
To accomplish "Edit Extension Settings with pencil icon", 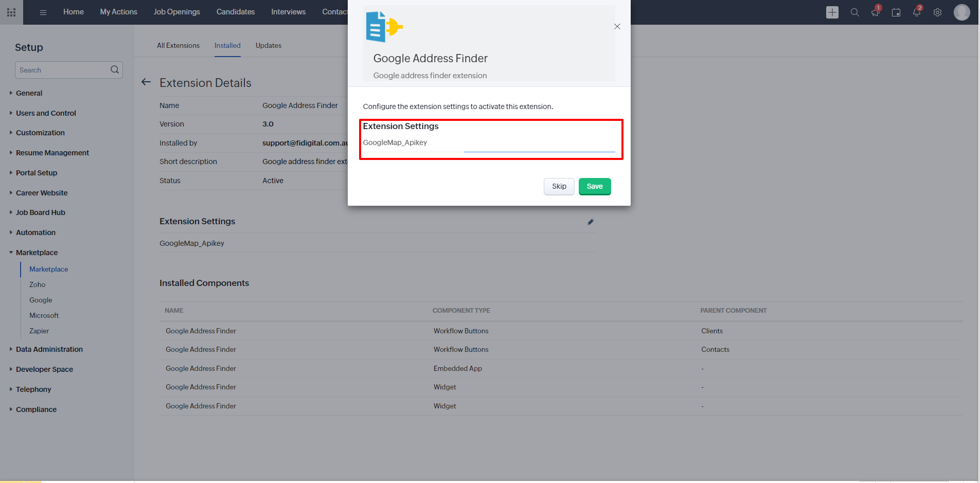I will [x=591, y=222].
